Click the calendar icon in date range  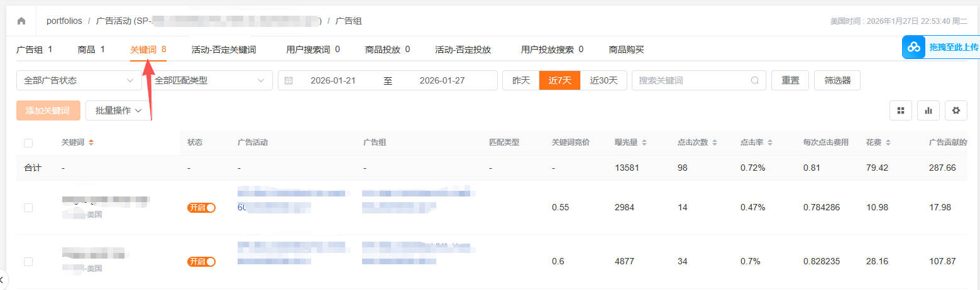click(x=289, y=81)
